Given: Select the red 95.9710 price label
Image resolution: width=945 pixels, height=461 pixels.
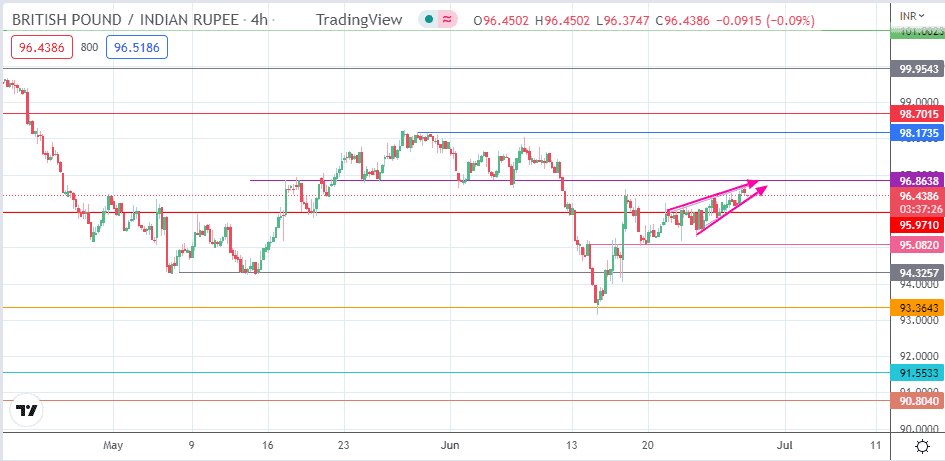Looking at the screenshot, I should click(915, 225).
